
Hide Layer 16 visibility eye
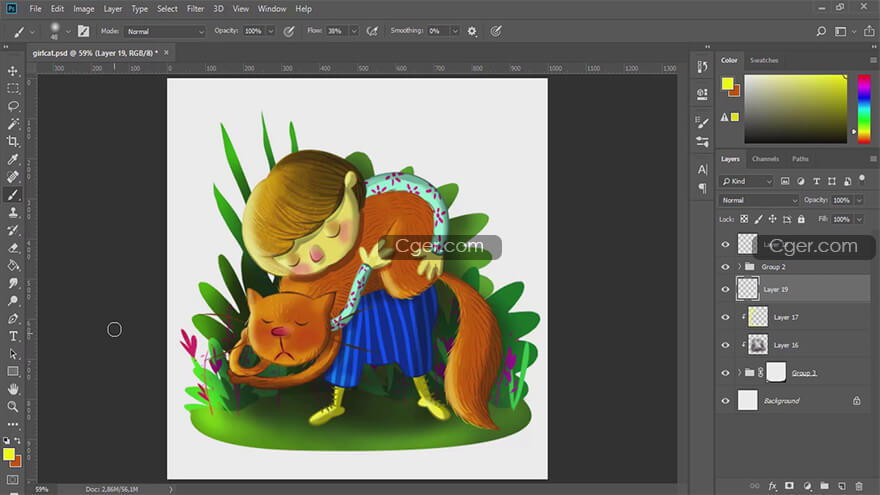pyautogui.click(x=725, y=345)
